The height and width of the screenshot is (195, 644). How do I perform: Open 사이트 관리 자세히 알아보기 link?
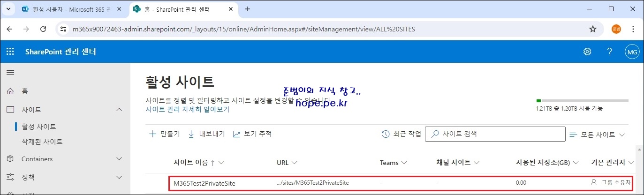pyautogui.click(x=188, y=109)
